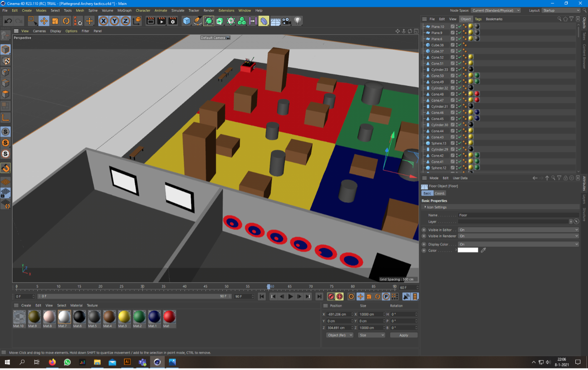The height and width of the screenshot is (370, 588).
Task: Click the Undo arrow icon
Action: 8,21
